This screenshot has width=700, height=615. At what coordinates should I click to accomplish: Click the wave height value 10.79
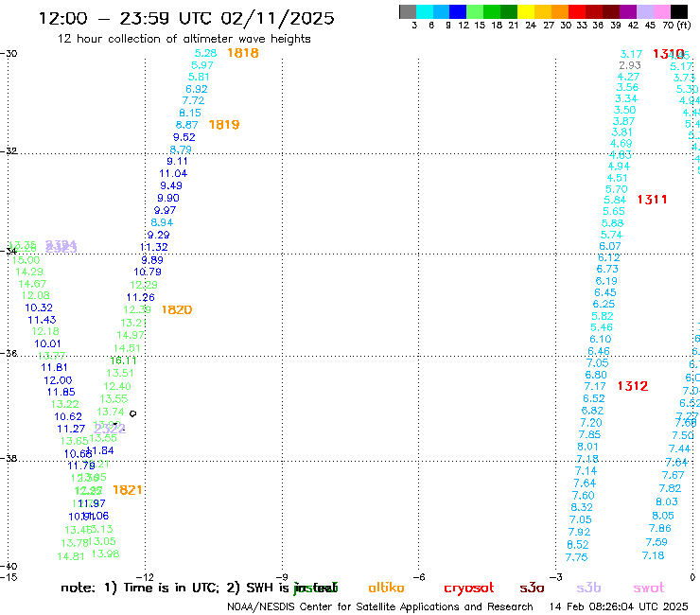pos(148,272)
